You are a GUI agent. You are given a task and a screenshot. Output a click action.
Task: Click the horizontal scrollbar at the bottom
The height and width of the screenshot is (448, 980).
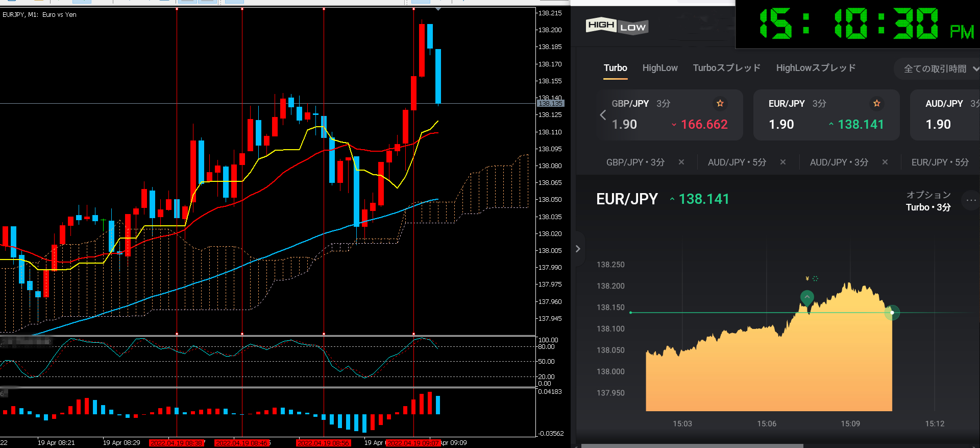coord(692,445)
